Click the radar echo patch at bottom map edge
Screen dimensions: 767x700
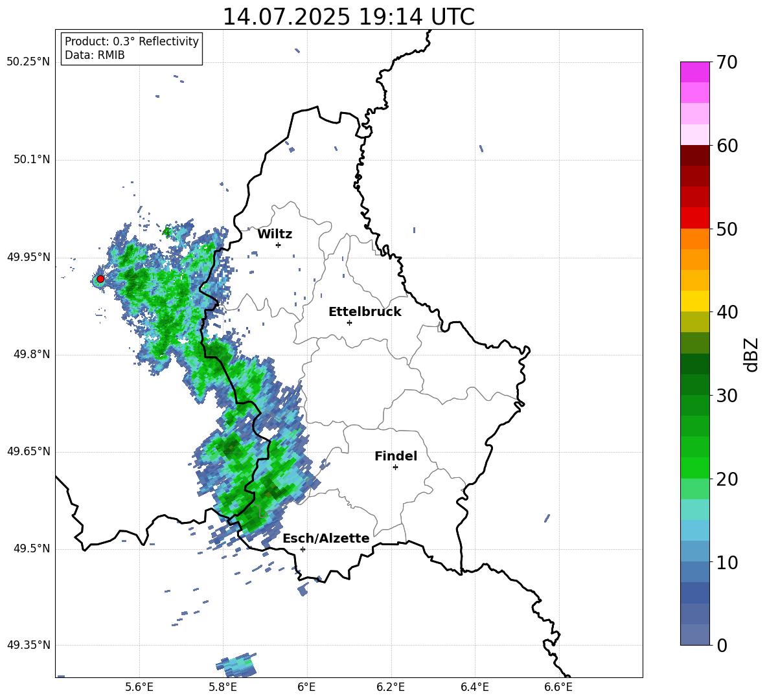tap(236, 665)
